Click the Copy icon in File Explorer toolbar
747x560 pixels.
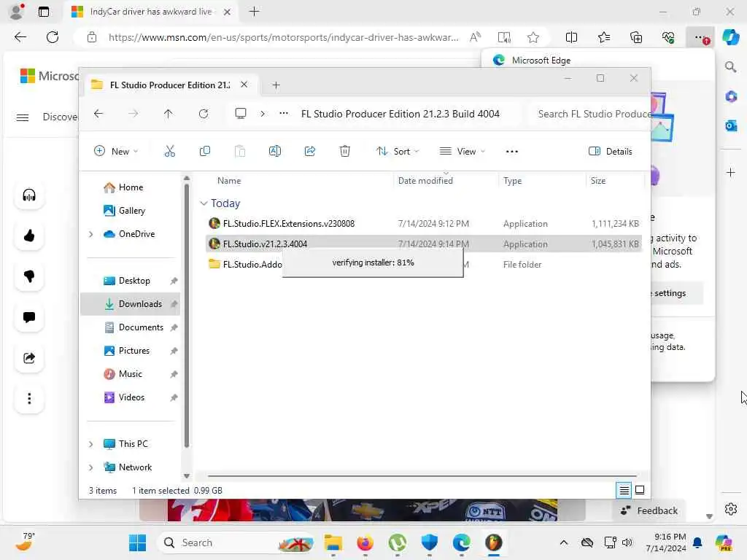tap(205, 152)
